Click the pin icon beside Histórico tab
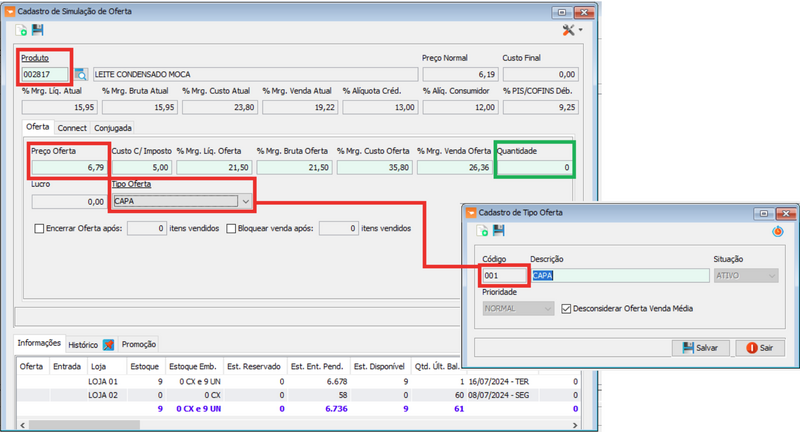Viewport: 800px width, 432px height. [x=109, y=344]
